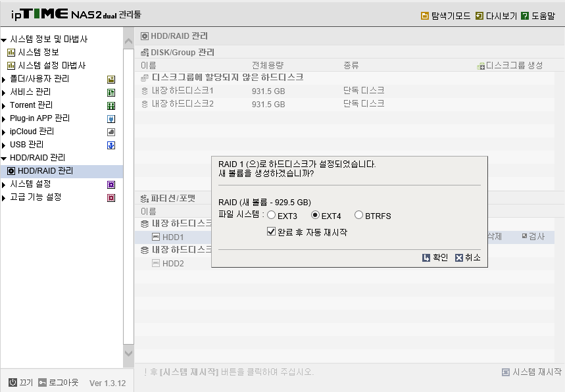The width and height of the screenshot is (565, 392).
Task: Open the 도움말 help icon
Action: tap(525, 16)
